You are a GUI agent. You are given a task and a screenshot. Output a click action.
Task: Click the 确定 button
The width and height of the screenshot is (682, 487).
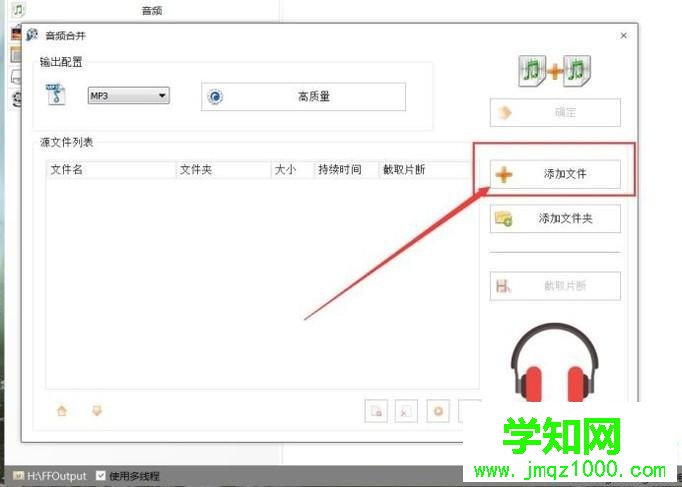click(x=555, y=113)
